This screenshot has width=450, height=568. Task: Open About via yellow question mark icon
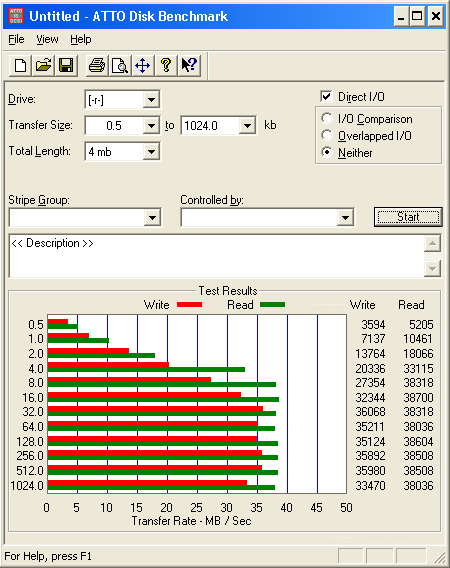click(x=166, y=66)
